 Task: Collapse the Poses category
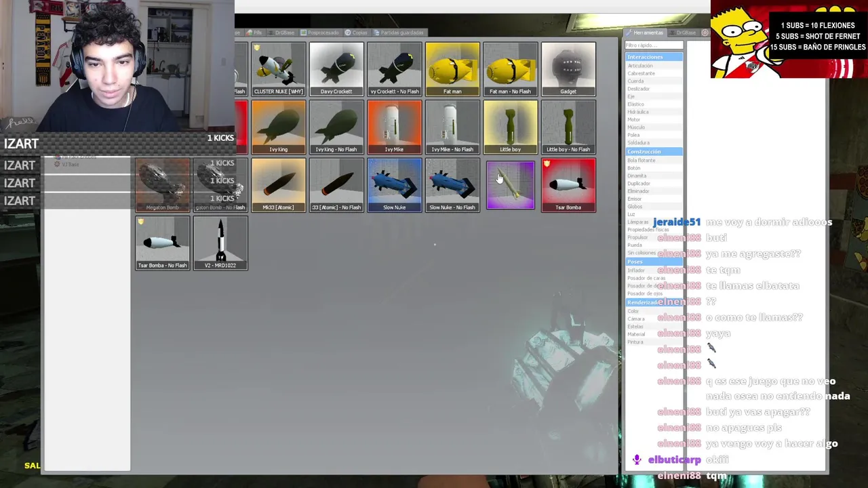(x=654, y=262)
